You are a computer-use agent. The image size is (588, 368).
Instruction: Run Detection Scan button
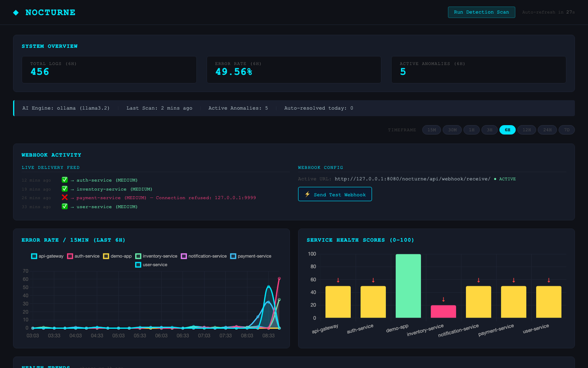[x=482, y=12]
